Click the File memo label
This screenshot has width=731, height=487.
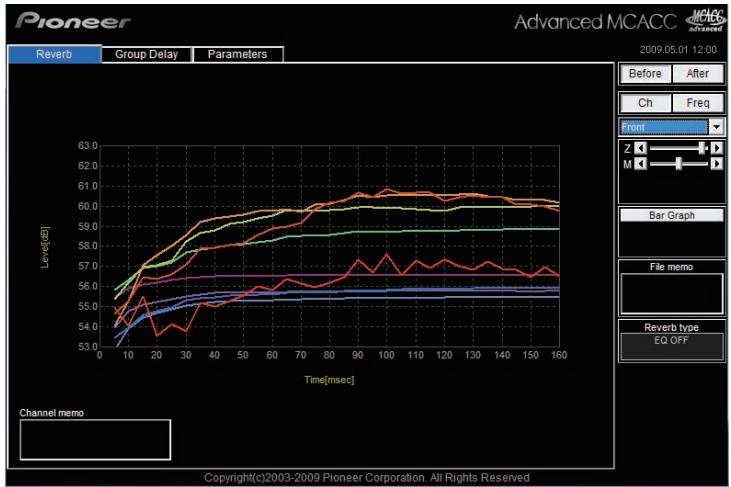tap(671, 267)
